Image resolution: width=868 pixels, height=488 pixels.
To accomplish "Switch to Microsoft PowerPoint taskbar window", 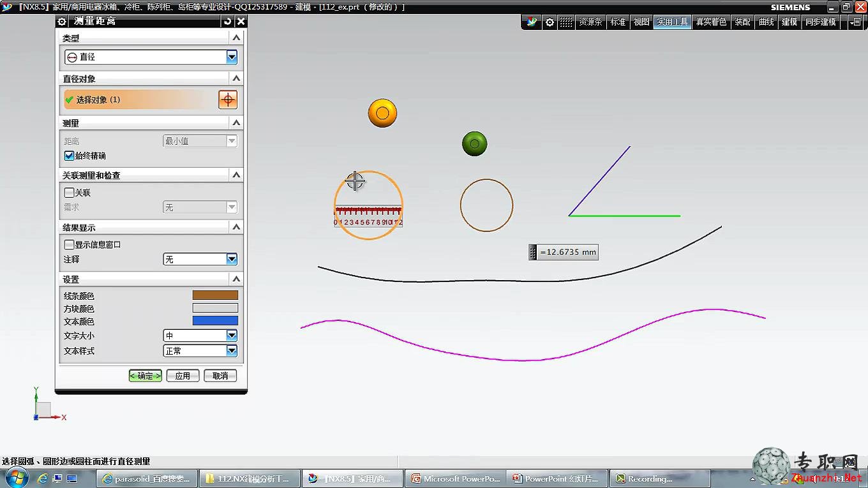I will pyautogui.click(x=456, y=478).
